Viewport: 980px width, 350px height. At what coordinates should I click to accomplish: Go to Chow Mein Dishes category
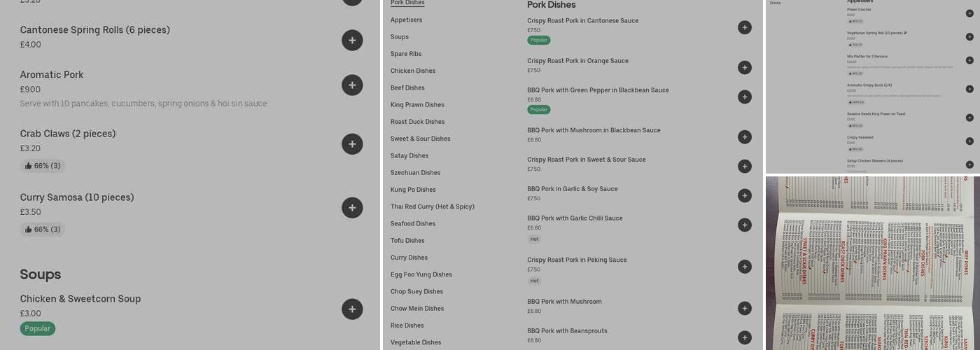[x=417, y=309]
